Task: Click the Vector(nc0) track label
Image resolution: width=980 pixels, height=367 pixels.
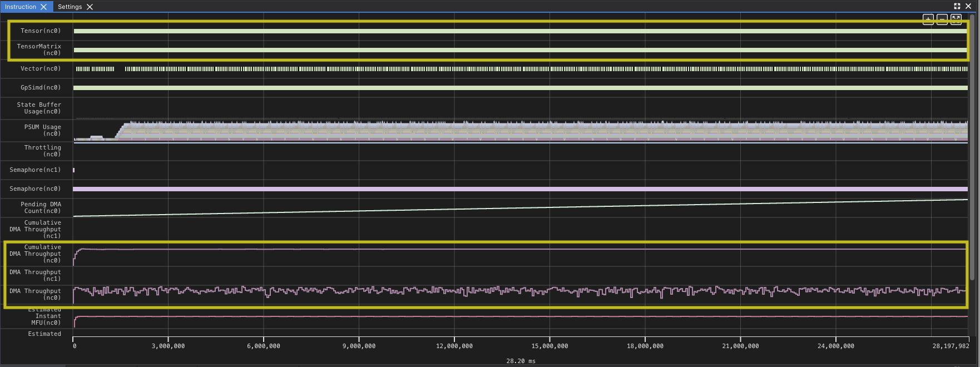Action: click(x=41, y=68)
